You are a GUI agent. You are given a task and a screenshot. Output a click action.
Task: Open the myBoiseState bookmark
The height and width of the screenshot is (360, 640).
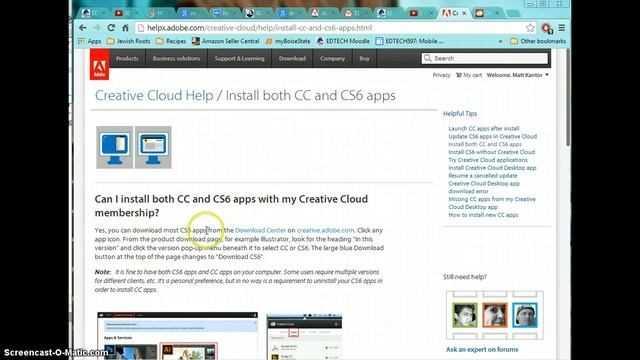[288, 41]
